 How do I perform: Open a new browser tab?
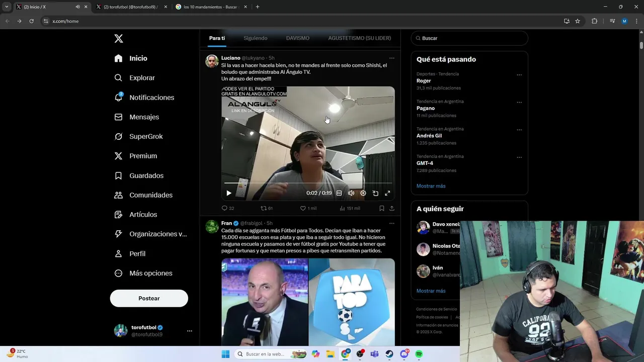point(258,7)
